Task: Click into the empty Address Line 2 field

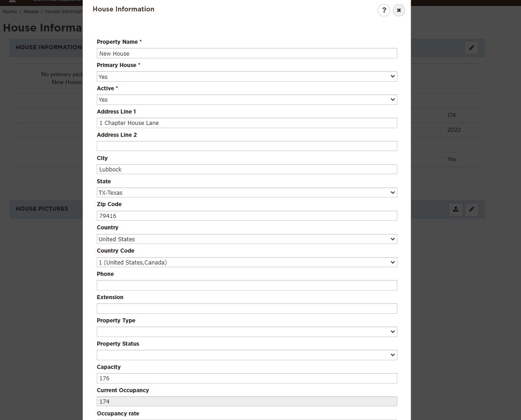Action: click(x=247, y=146)
